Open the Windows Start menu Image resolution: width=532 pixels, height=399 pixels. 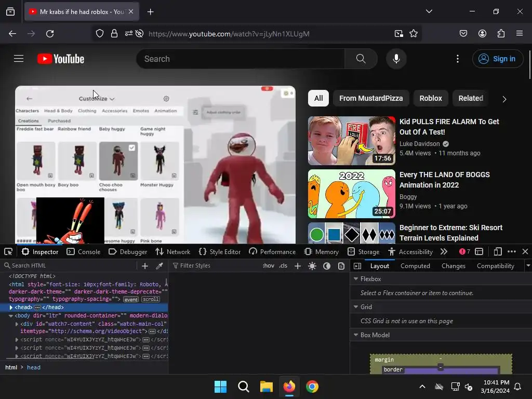pos(220,387)
